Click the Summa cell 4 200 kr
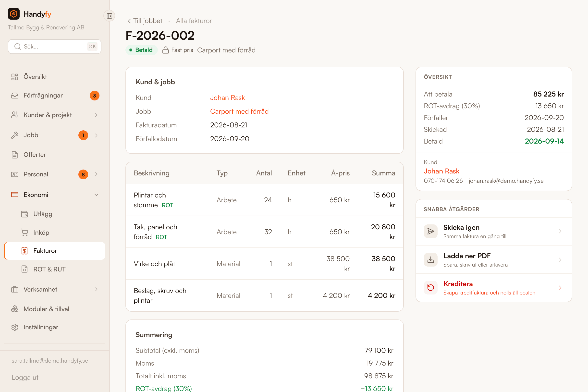The image size is (588, 392). [x=381, y=295]
